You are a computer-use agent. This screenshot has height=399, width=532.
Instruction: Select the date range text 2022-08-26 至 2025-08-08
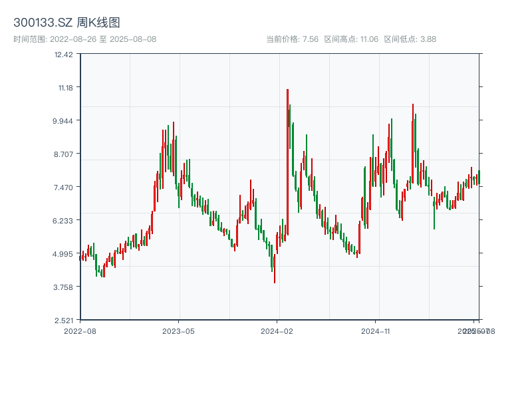[x=86, y=39]
